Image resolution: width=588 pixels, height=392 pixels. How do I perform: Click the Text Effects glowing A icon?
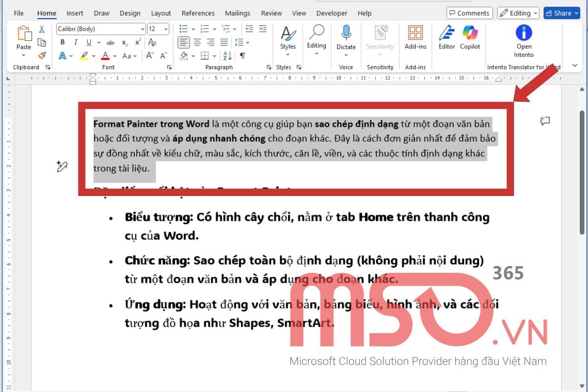(63, 55)
